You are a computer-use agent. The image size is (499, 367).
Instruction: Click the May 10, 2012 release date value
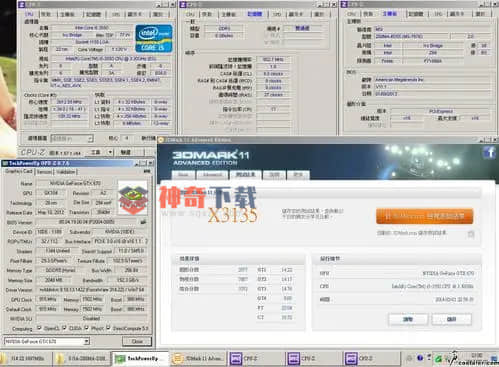51,212
